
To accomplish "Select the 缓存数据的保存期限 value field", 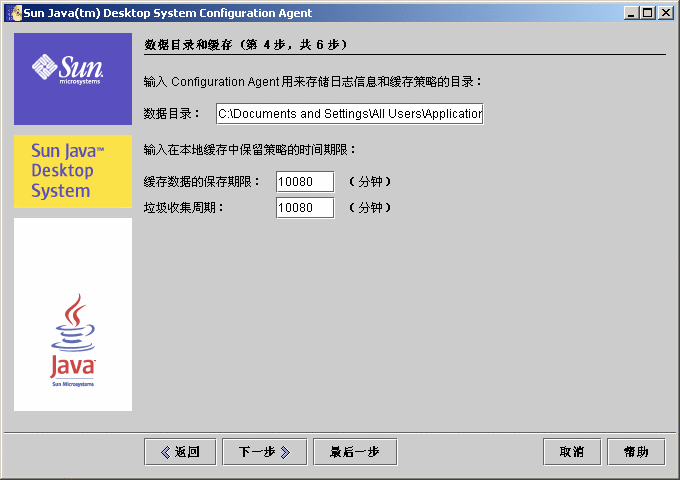I will coord(305,182).
